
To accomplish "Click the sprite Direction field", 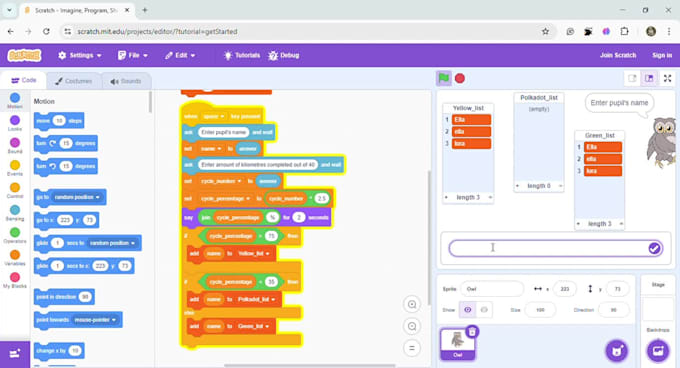I will [613, 310].
